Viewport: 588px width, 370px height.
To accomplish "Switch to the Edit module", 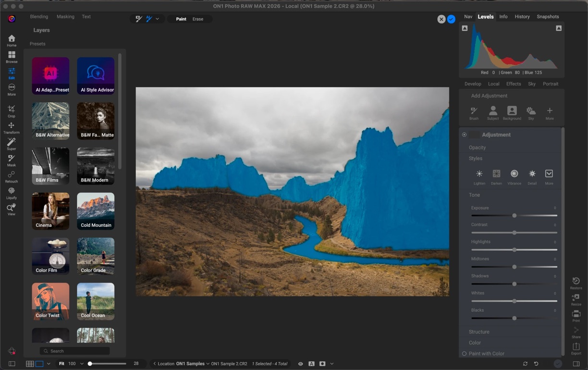I will 12,73.
